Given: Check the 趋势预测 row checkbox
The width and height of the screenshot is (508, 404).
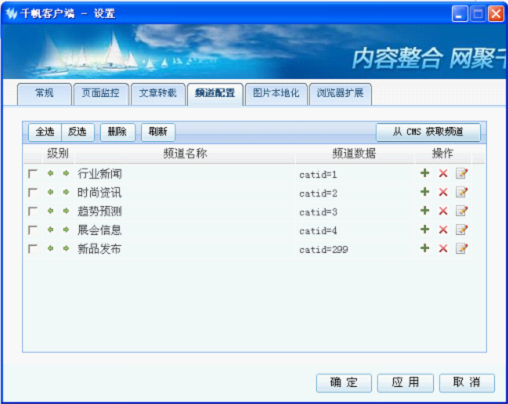Looking at the screenshot, I should [33, 211].
